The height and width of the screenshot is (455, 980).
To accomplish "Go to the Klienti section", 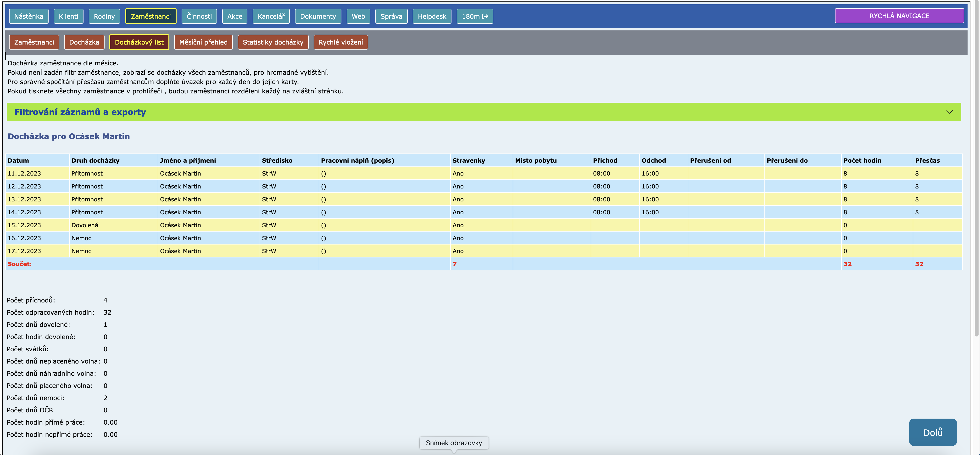I will [68, 16].
